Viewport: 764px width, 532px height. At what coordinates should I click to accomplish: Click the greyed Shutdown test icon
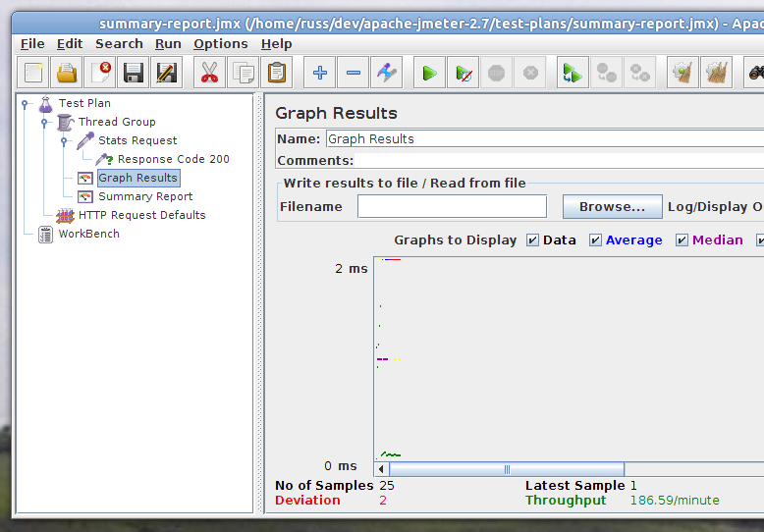[529, 73]
